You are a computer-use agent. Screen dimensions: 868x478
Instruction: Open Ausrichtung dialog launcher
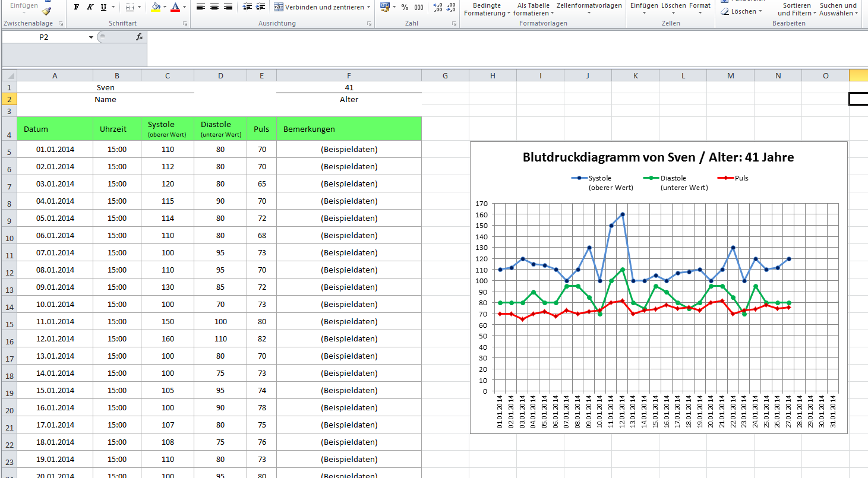point(370,24)
